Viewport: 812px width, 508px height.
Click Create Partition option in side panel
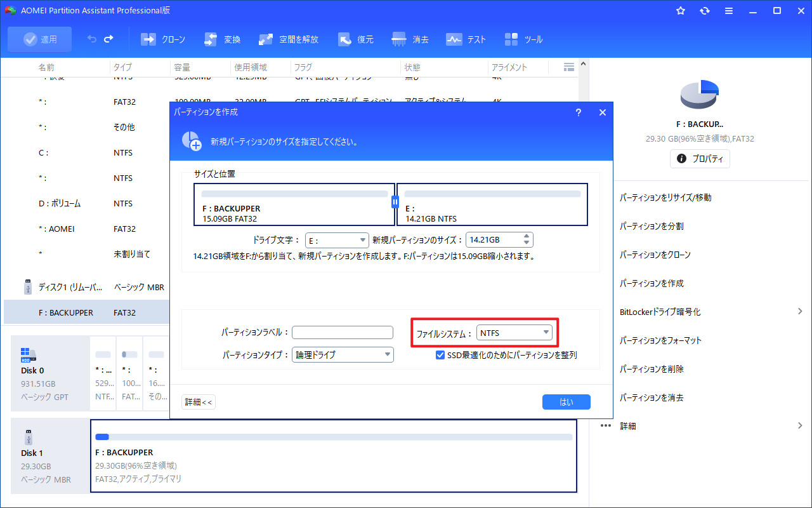(x=652, y=283)
